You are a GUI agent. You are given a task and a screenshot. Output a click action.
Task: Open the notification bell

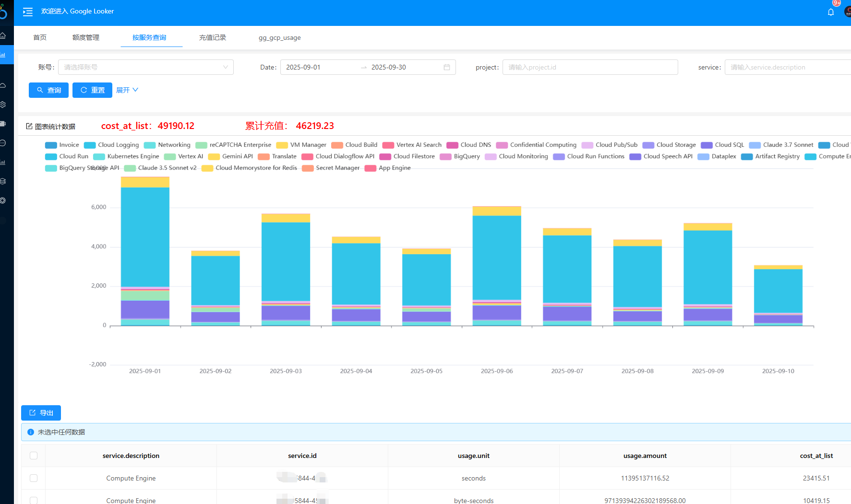(830, 12)
